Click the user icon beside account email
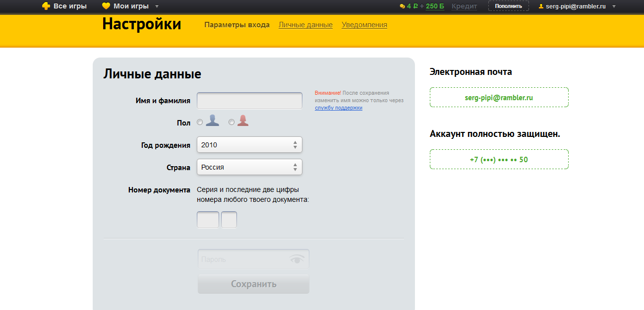This screenshot has height=310, width=644. point(541,6)
